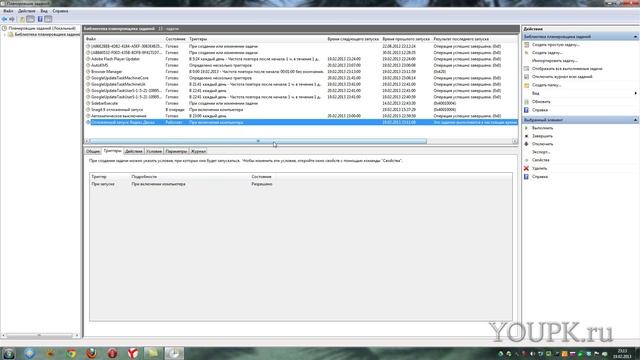This screenshot has height=360, width=640.
Task: Click Удалить action link
Action: click(539, 168)
